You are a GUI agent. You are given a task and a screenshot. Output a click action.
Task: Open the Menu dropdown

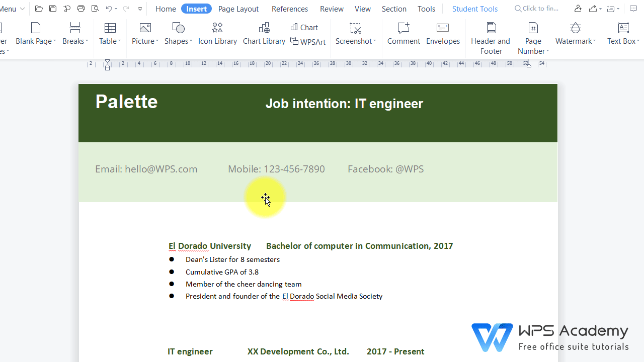coord(13,9)
